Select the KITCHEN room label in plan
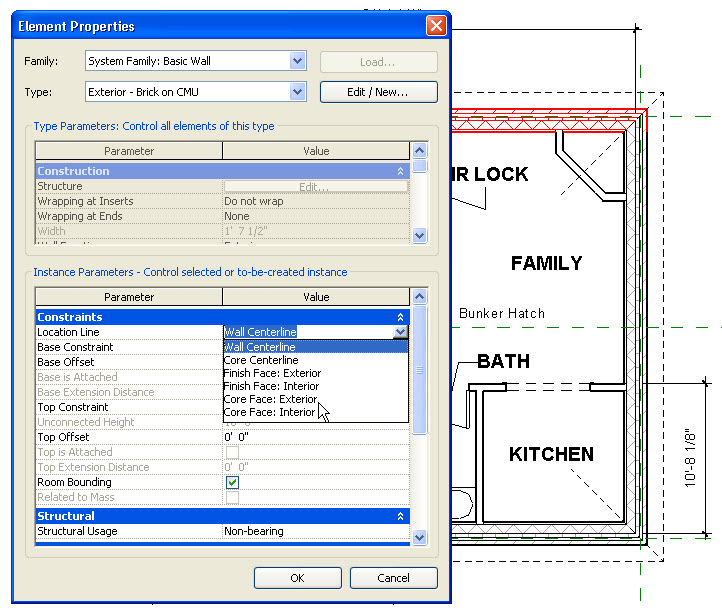The width and height of the screenshot is (722, 614). [x=551, y=454]
